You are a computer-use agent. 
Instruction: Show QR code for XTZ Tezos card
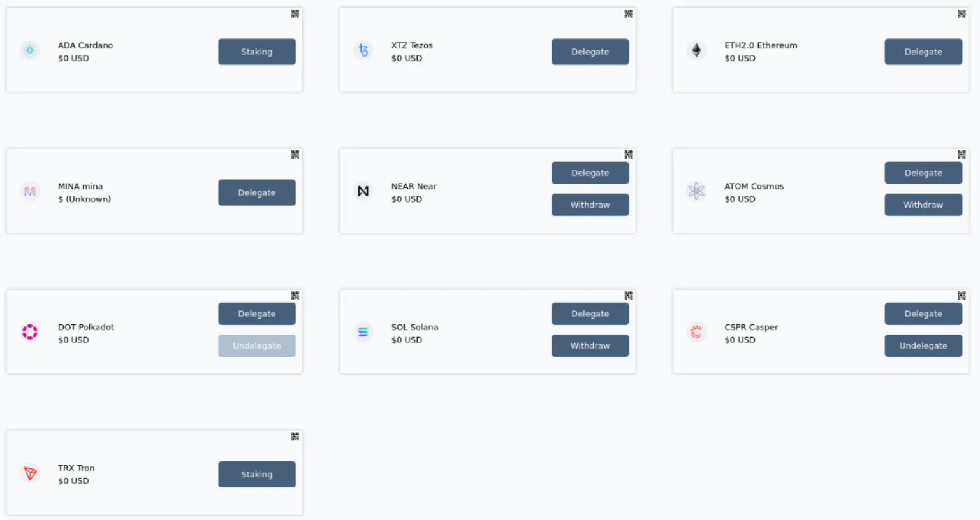pyautogui.click(x=628, y=13)
